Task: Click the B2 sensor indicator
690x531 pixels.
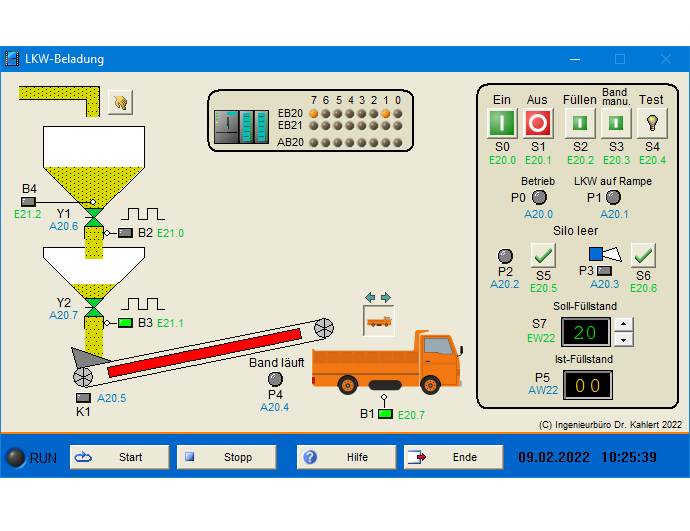Action: pyautogui.click(x=125, y=233)
